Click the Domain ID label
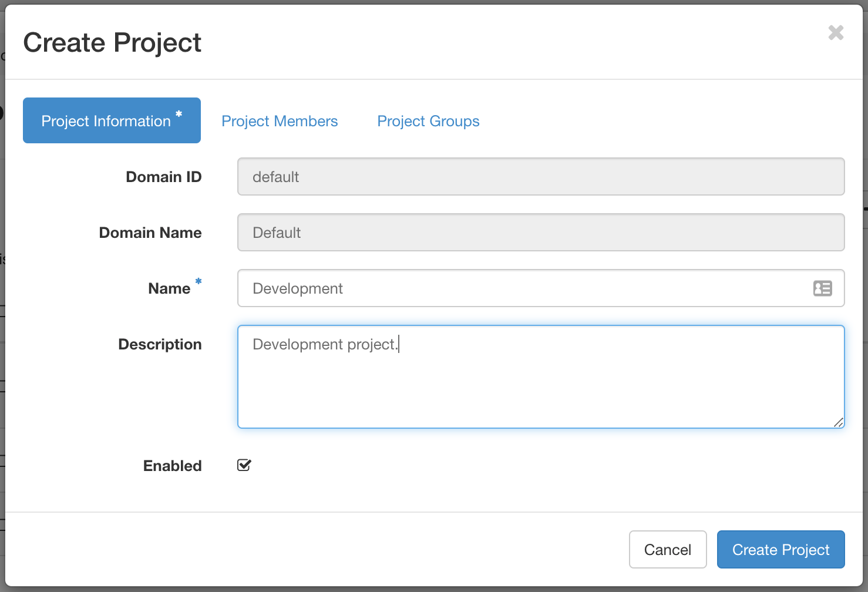The width and height of the screenshot is (868, 592). pyautogui.click(x=163, y=176)
